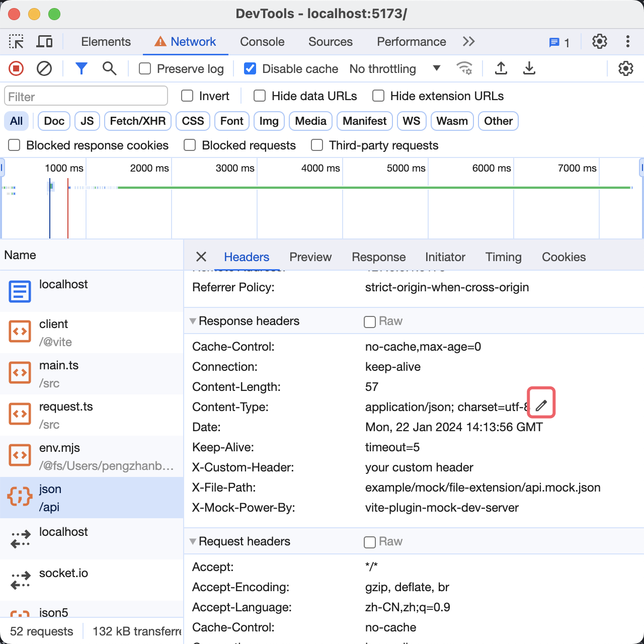Export HAR file with download icon
The width and height of the screenshot is (644, 644).
(529, 68)
